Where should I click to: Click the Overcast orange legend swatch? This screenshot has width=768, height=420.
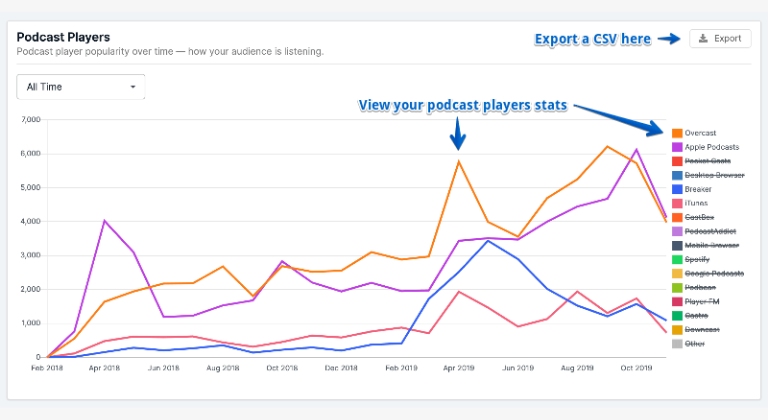tap(677, 133)
